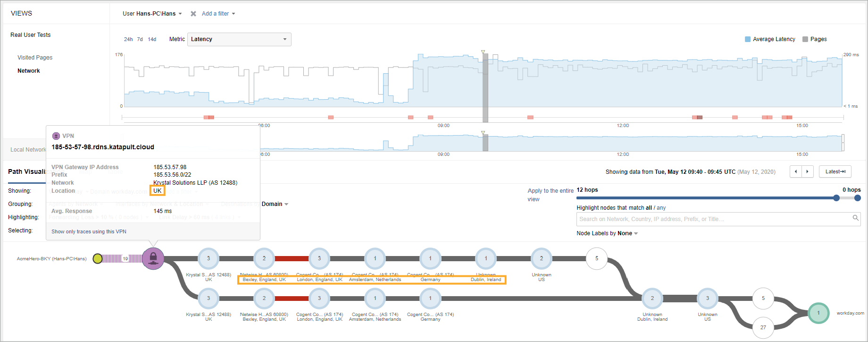Image resolution: width=868 pixels, height=342 pixels.
Task: Click the search magnifier icon
Action: click(x=855, y=218)
